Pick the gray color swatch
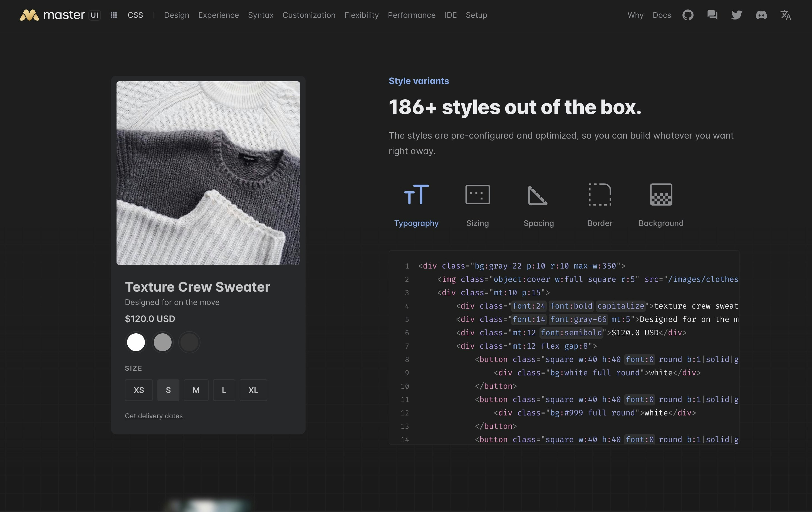Viewport: 812px width, 512px height. (162, 342)
